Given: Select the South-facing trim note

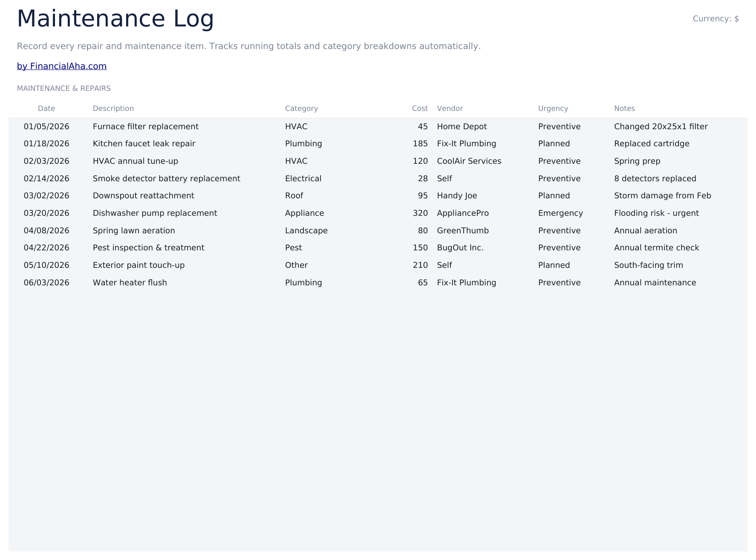Looking at the screenshot, I should [x=649, y=265].
